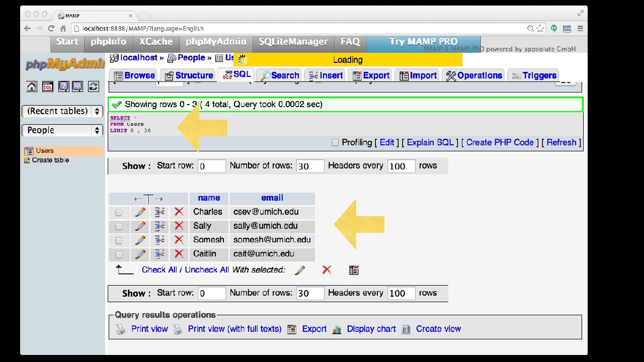This screenshot has width=644, height=362.
Task: Click the Number of rows field below results table
Action: [310, 293]
